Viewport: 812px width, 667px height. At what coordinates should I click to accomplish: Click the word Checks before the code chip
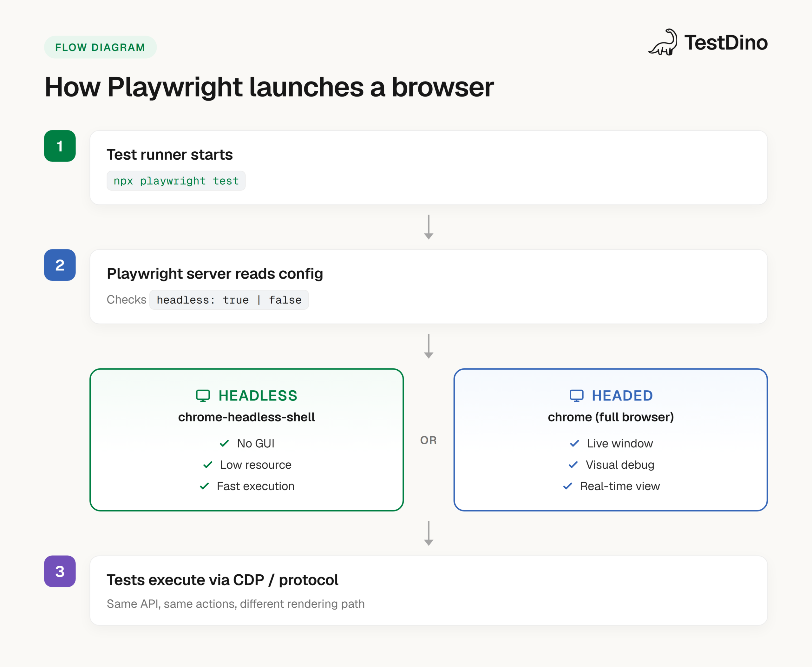click(126, 300)
